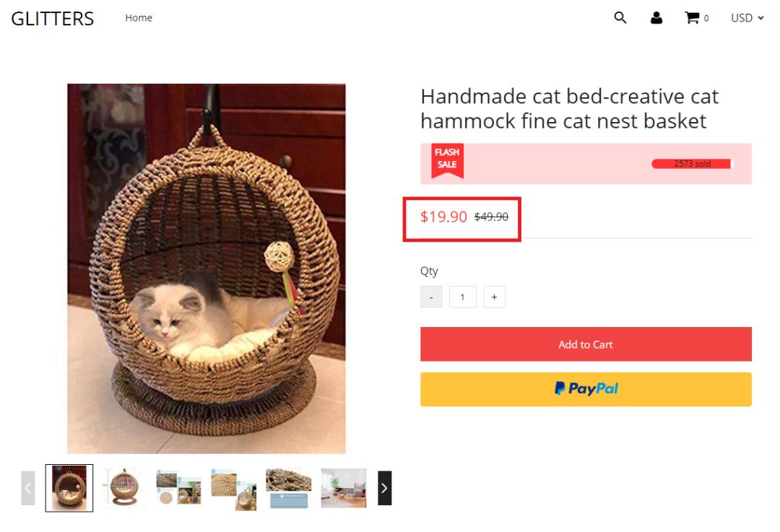This screenshot has width=780, height=532.
Task: Select the first thumbnail with cat in basket
Action: (69, 488)
